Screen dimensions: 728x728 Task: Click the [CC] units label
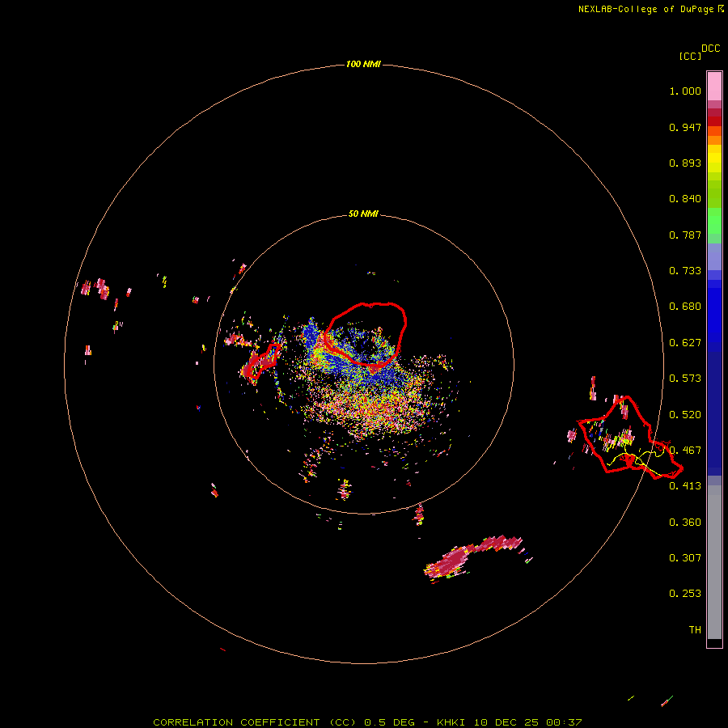[690, 56]
